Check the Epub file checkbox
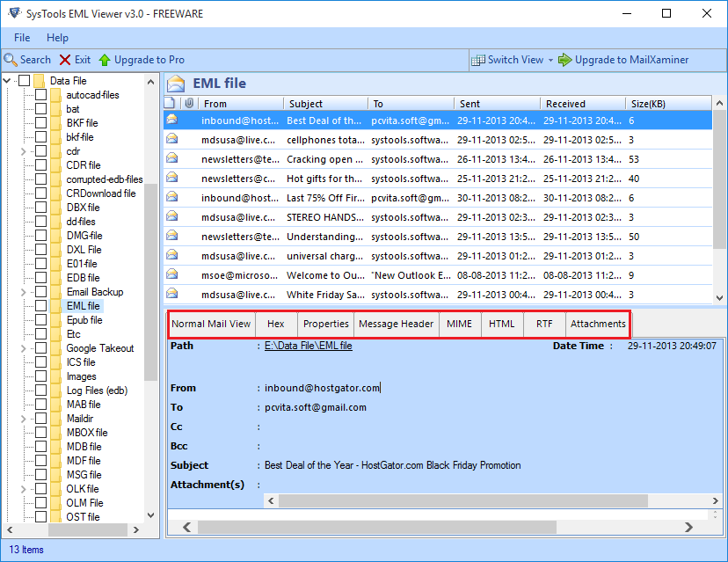Viewport: 728px width, 562px height. [40, 319]
